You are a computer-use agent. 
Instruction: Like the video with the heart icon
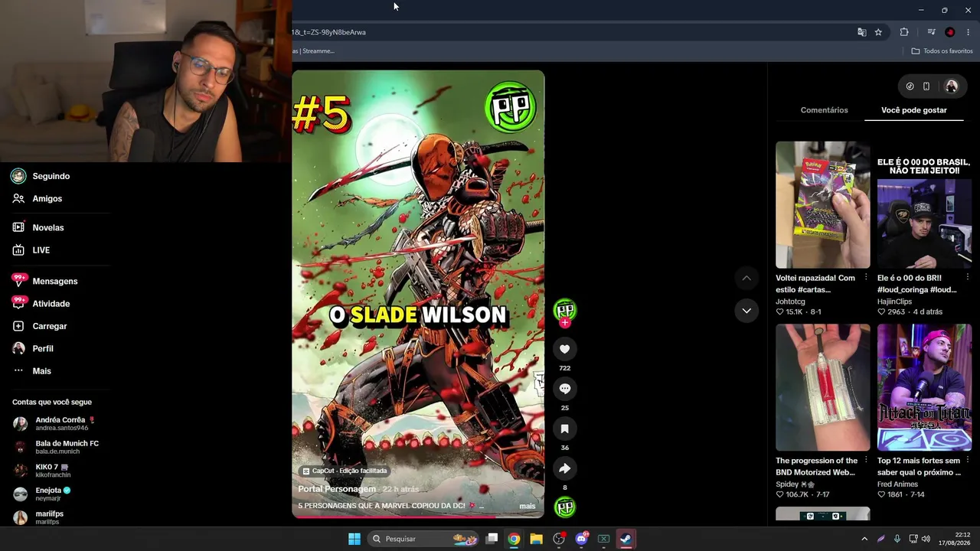[x=564, y=349]
